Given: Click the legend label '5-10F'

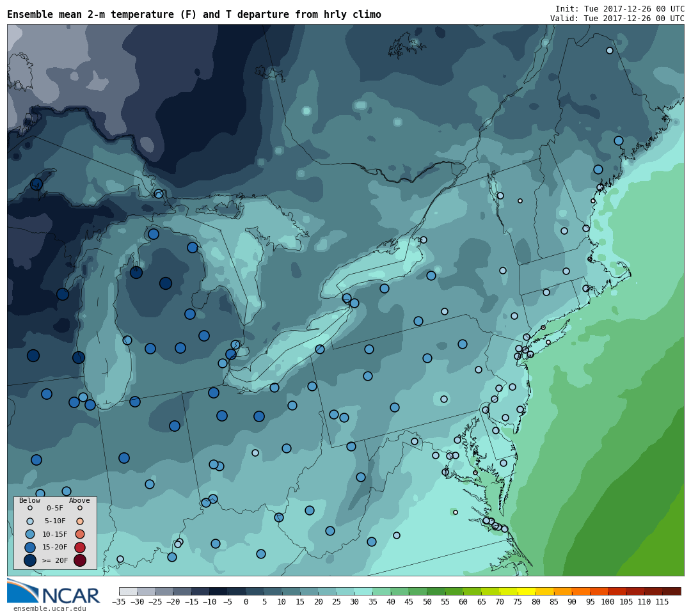Looking at the screenshot, I should (x=55, y=521).
